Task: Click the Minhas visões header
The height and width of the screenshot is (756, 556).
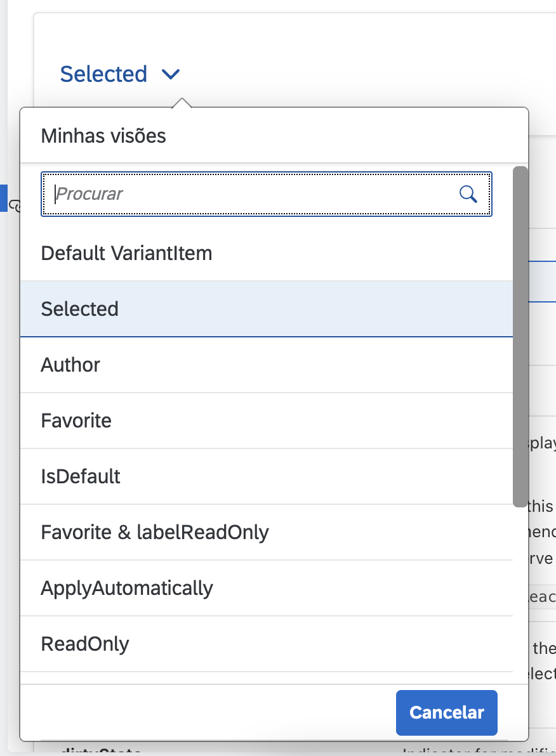Action: tap(103, 135)
